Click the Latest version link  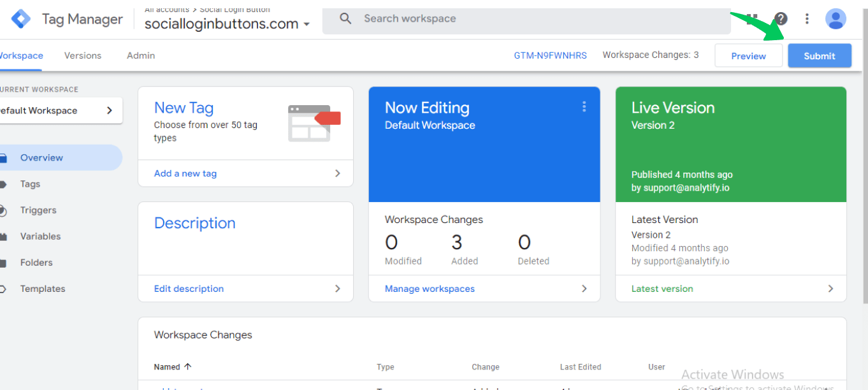[x=662, y=289]
